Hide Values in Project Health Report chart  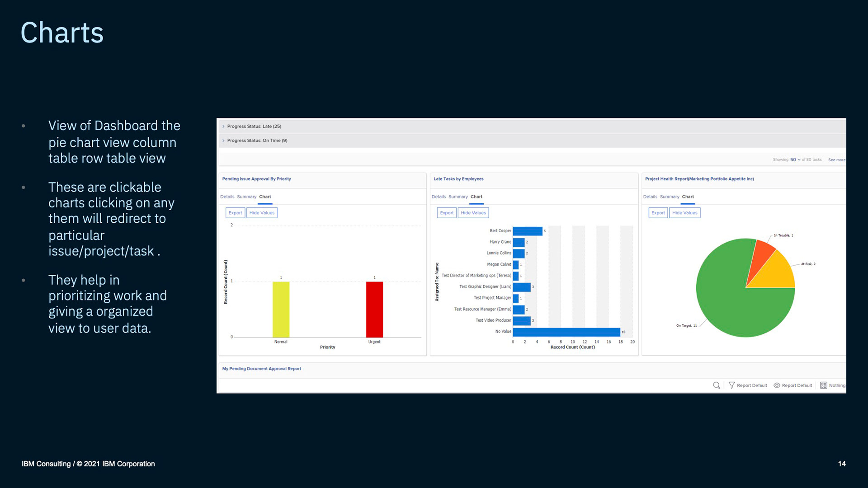click(x=684, y=213)
